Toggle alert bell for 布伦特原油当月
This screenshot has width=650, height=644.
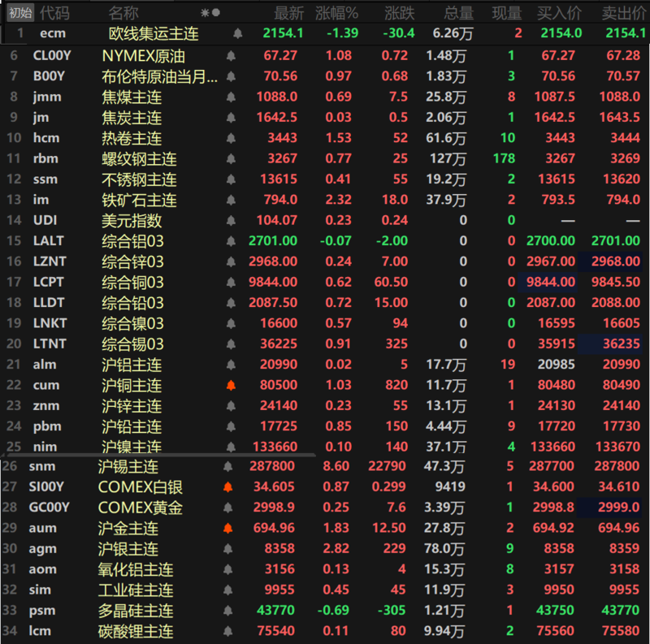231,76
